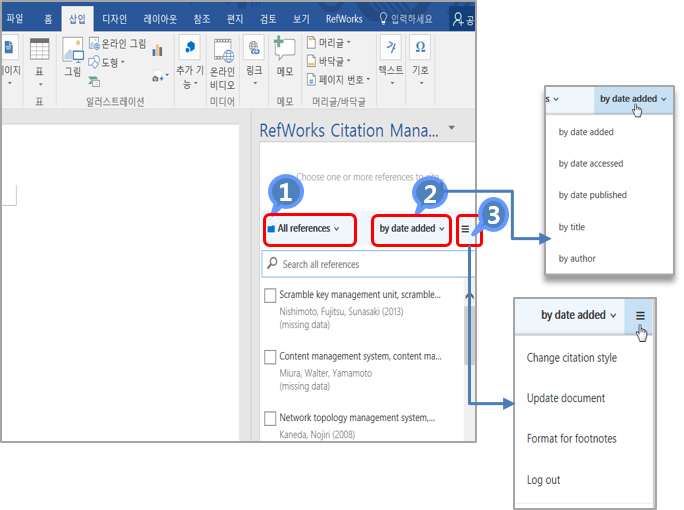Open the 파일 ribbon tab
The height and width of the screenshot is (510, 684).
coord(15,19)
